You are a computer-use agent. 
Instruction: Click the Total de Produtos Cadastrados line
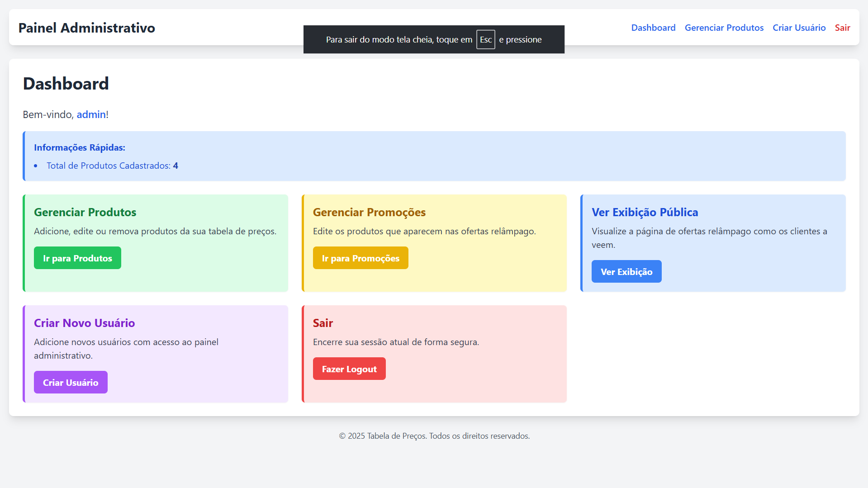tap(112, 166)
